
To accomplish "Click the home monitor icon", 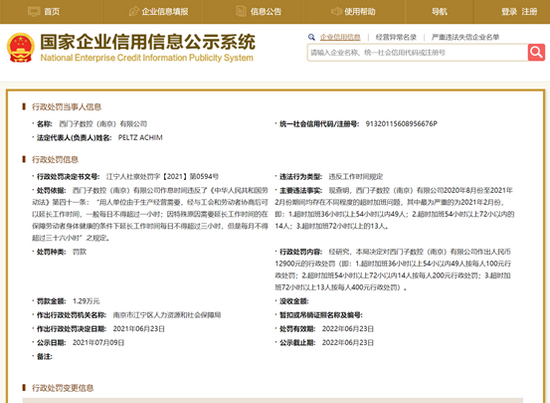I will (34, 12).
